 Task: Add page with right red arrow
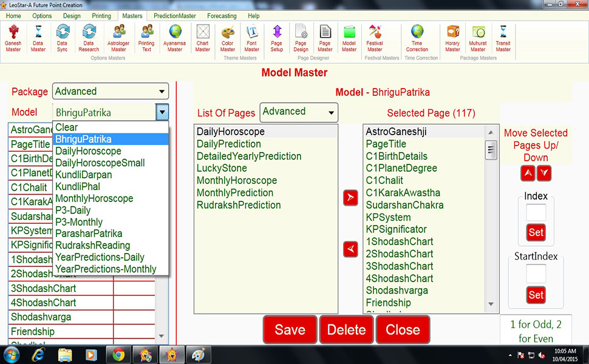[x=350, y=198]
